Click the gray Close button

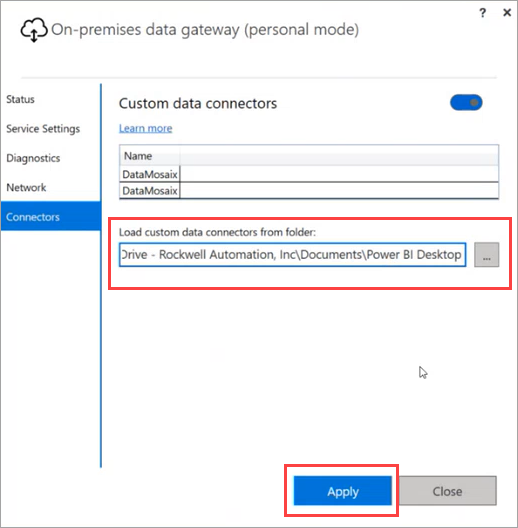pos(447,491)
